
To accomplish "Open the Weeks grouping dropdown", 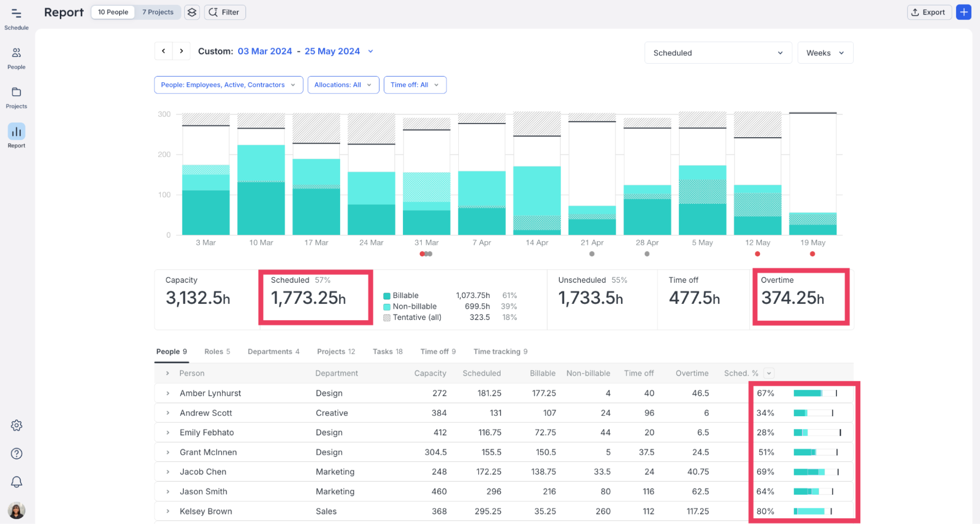I will [825, 53].
